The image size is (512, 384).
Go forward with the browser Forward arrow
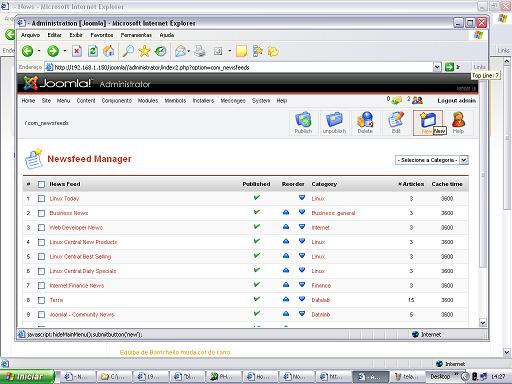click(x=53, y=51)
